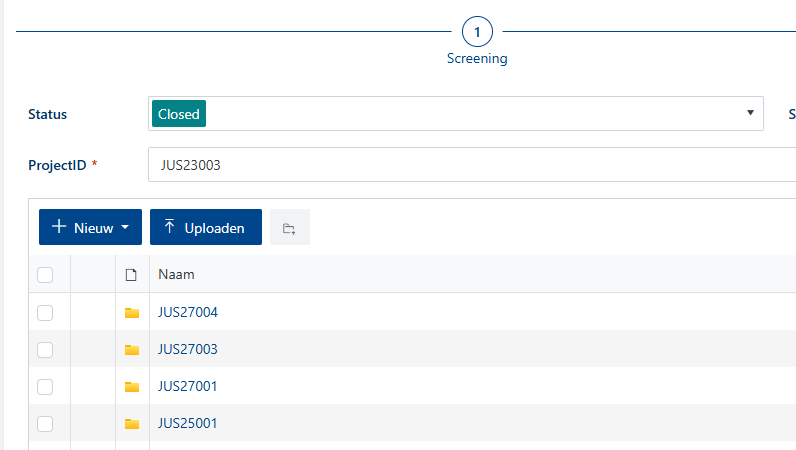
Task: Toggle the select-all checkbox in header
Action: click(x=45, y=275)
